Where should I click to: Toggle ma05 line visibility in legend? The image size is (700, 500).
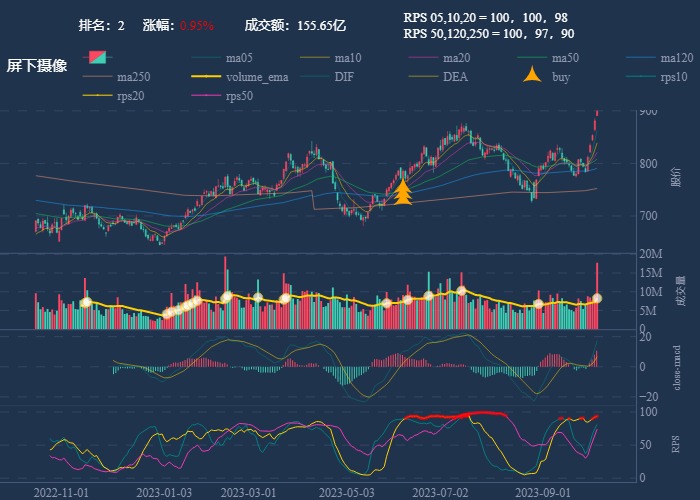pyautogui.click(x=238, y=58)
